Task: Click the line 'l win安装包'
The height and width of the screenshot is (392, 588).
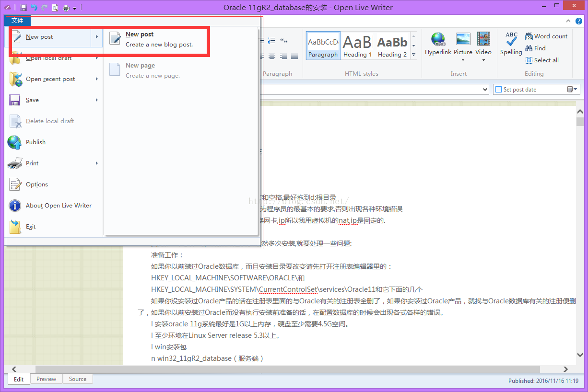Action: [169, 347]
